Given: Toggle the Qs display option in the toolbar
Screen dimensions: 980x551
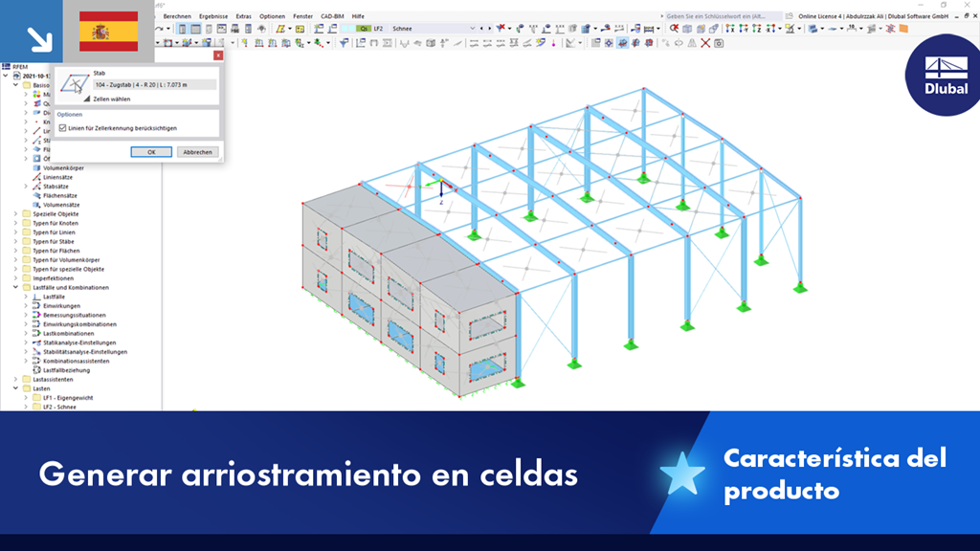Looking at the screenshot, I should tap(364, 29).
